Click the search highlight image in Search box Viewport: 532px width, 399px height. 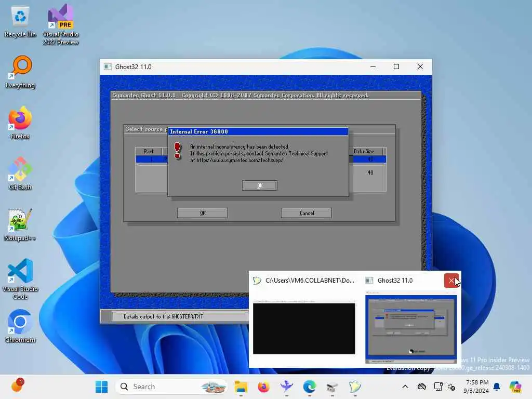(x=213, y=387)
